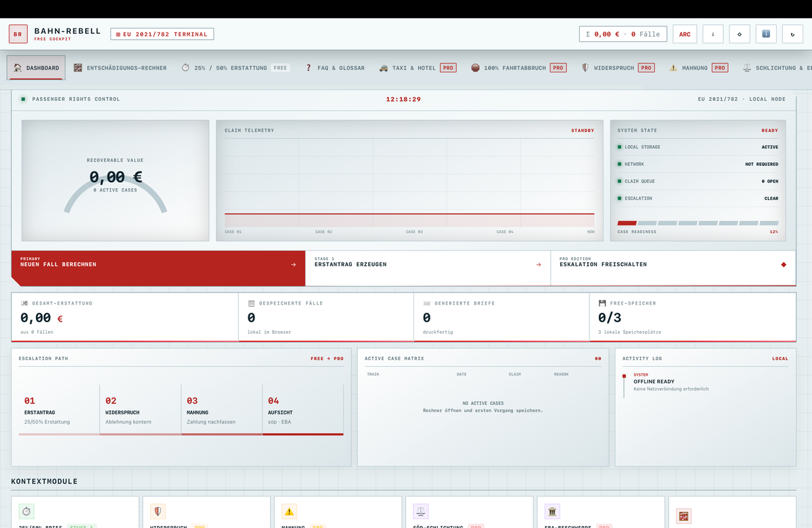Select escalation step 04 Aufsicht

(303, 410)
